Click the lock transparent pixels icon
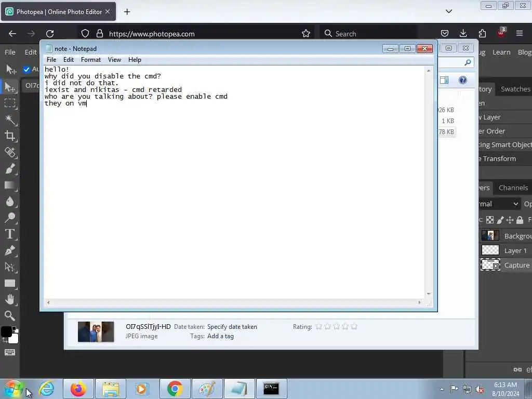Viewport: 532px width, 399px height. pos(490,220)
